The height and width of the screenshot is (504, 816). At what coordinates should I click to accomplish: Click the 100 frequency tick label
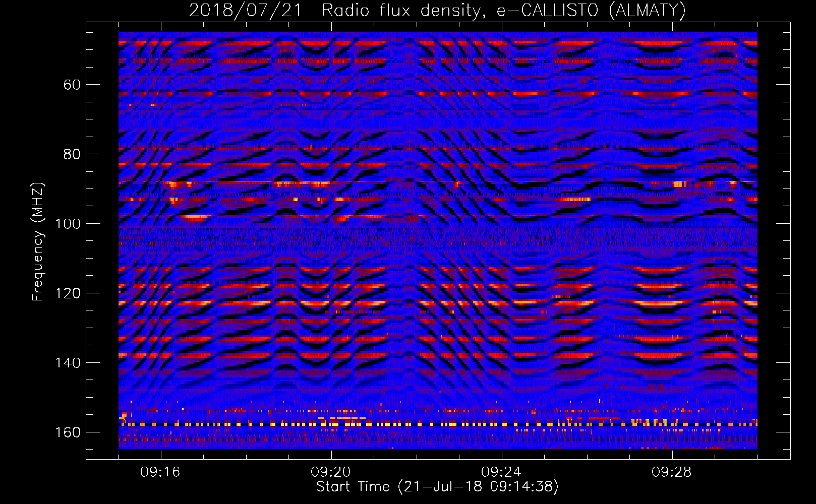[68, 224]
